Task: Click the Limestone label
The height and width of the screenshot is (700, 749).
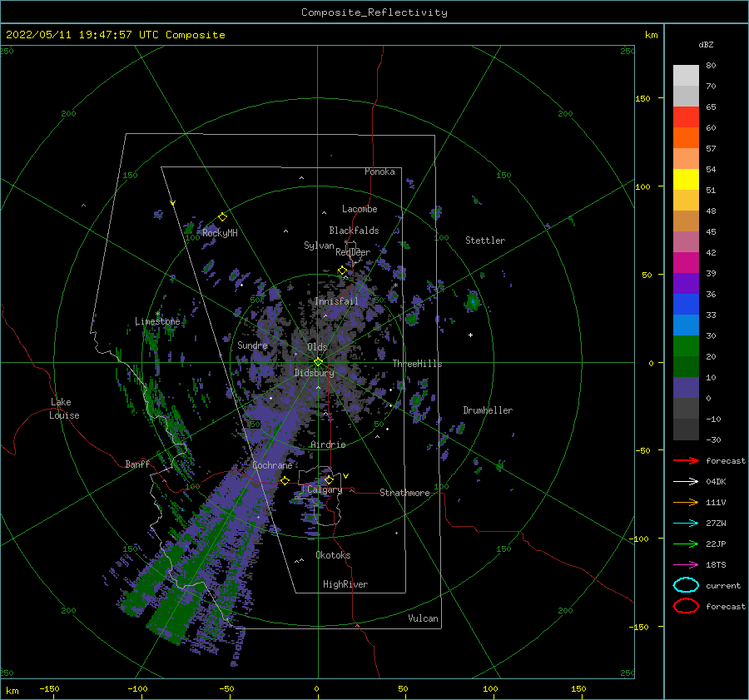Action: (157, 321)
